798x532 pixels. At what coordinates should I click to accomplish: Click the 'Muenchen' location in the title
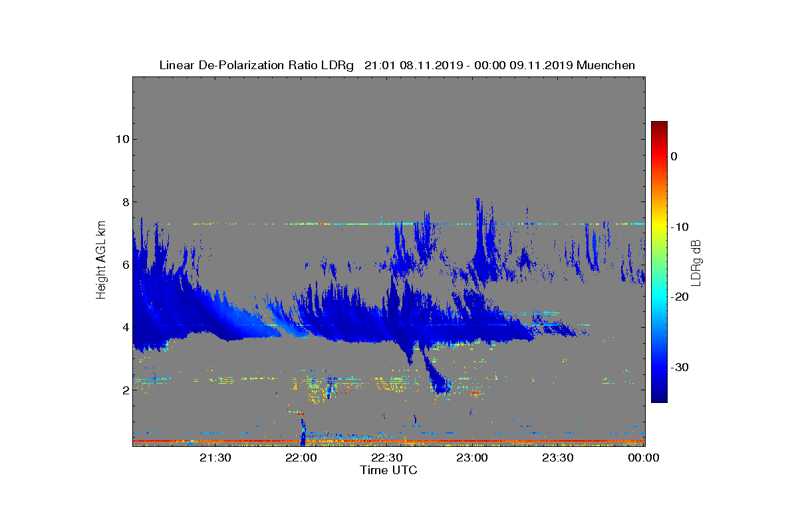(x=606, y=65)
